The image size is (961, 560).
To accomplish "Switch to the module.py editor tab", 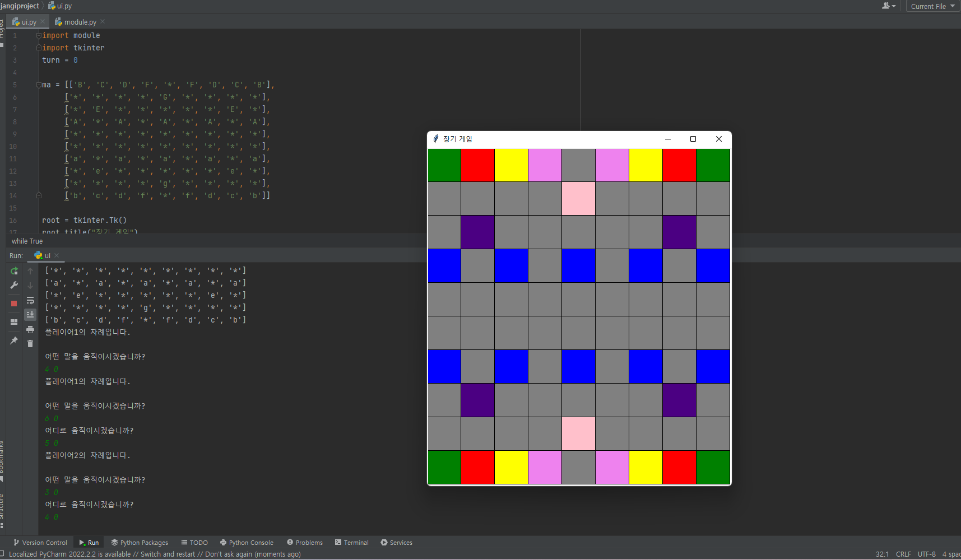I will (80, 22).
